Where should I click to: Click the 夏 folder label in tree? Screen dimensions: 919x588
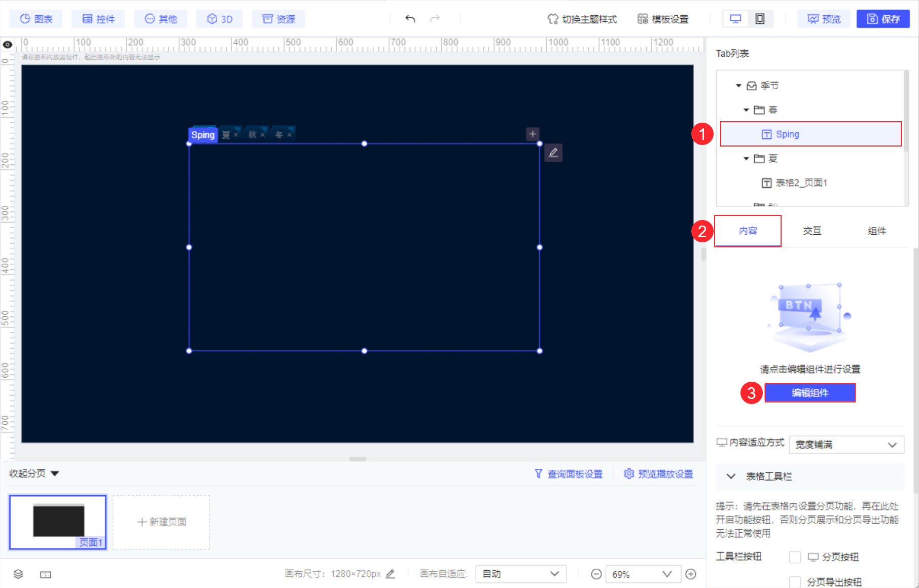click(773, 159)
